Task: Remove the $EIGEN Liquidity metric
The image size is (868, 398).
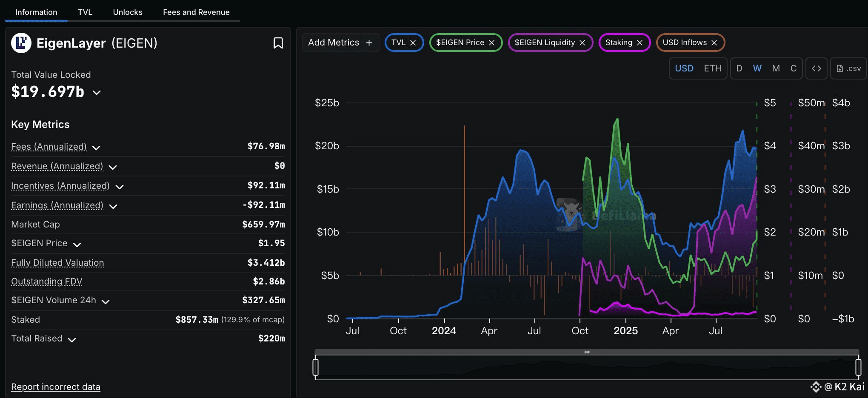Action: point(582,43)
